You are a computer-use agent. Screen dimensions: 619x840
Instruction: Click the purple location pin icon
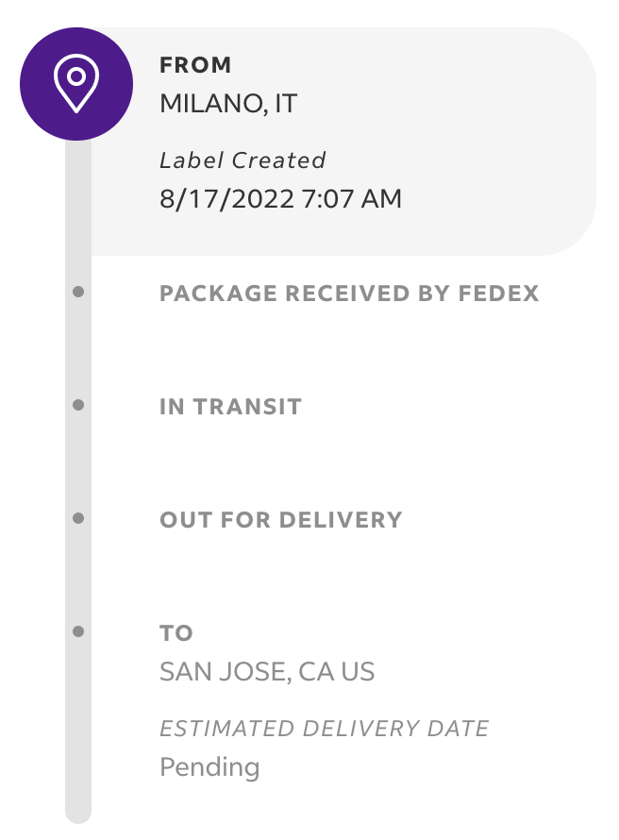(76, 84)
